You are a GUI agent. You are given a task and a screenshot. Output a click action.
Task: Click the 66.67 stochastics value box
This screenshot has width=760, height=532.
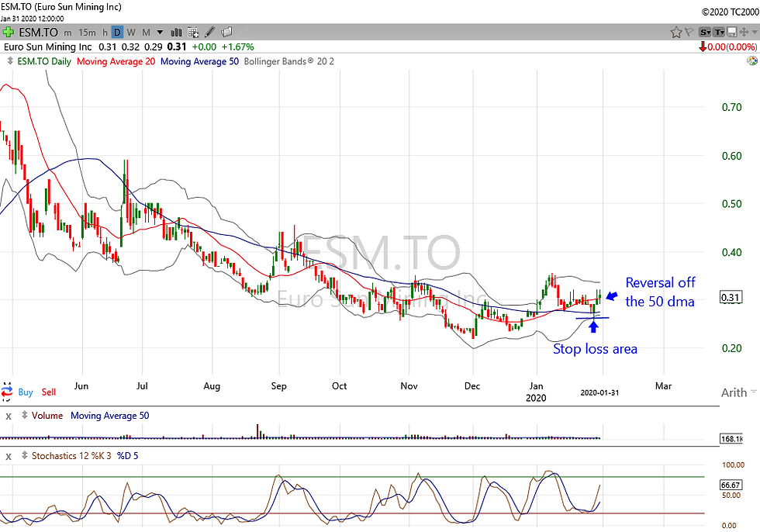click(731, 485)
